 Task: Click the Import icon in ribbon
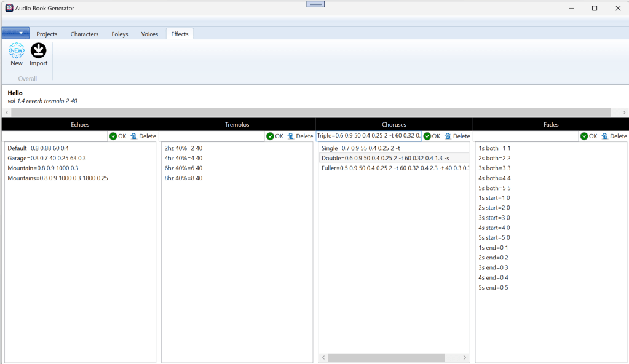pyautogui.click(x=38, y=51)
